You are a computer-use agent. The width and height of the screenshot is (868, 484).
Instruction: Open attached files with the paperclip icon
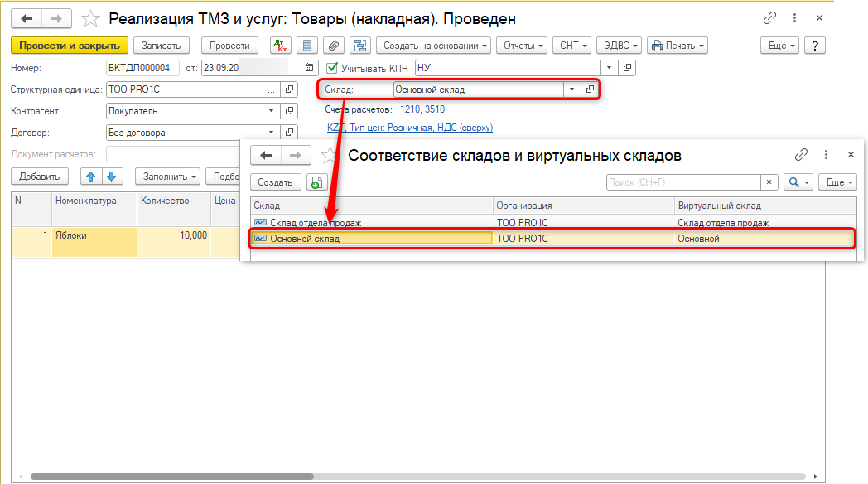pyautogui.click(x=333, y=46)
